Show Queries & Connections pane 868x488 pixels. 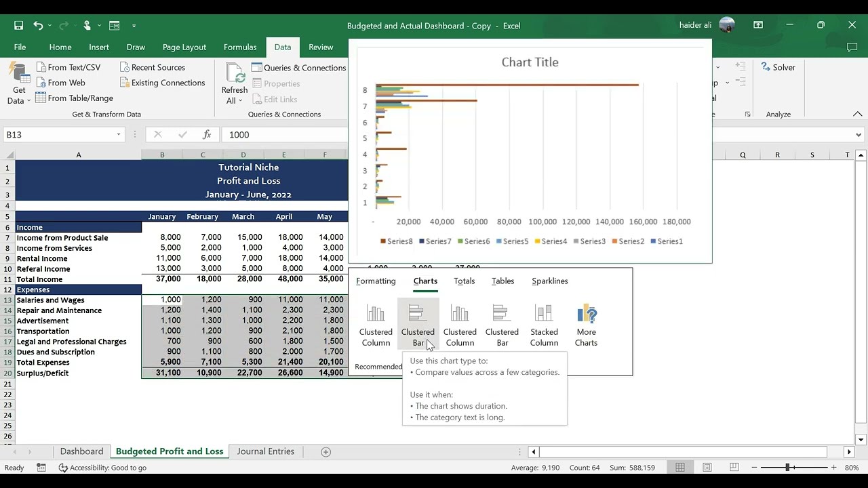pyautogui.click(x=299, y=68)
